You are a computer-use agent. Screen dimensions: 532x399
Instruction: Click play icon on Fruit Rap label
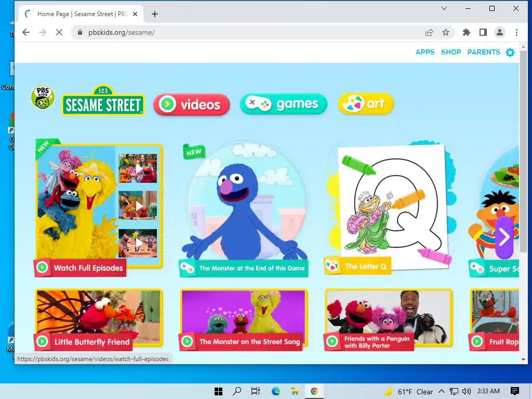477,341
